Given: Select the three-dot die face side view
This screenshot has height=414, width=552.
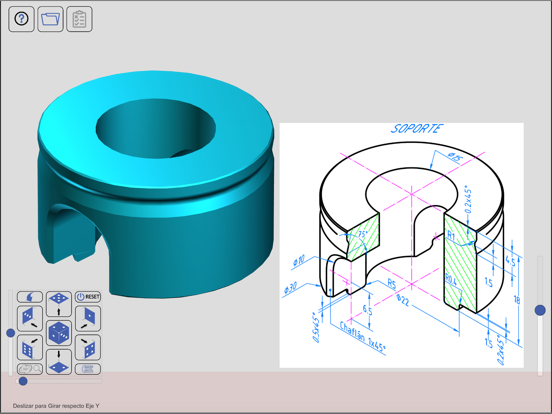Looking at the screenshot, I should point(30,318).
